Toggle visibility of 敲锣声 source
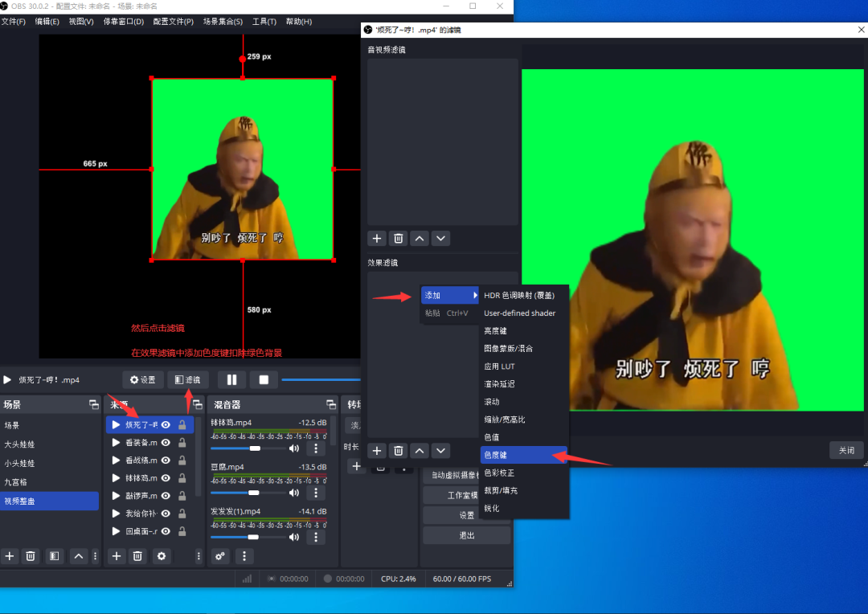 166,496
